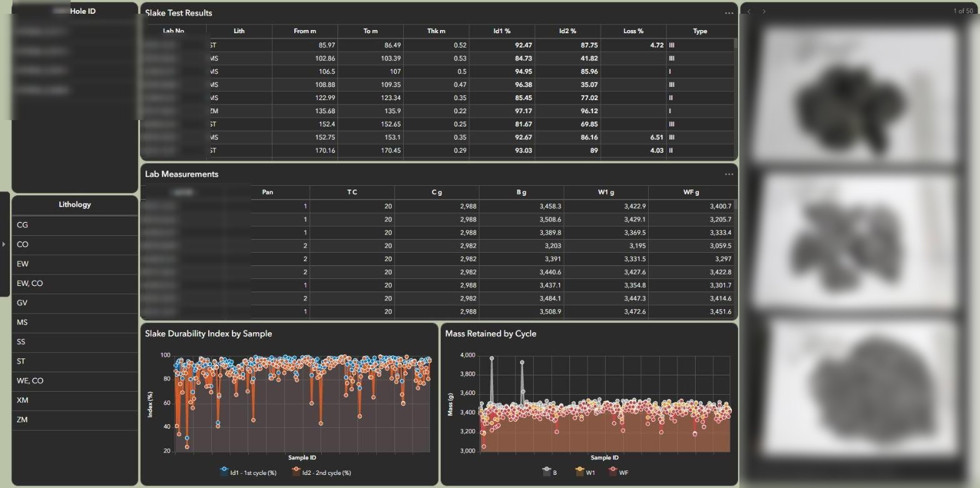Toggle the B series in mass legend
Image resolution: width=980 pixels, height=488 pixels.
[550, 473]
